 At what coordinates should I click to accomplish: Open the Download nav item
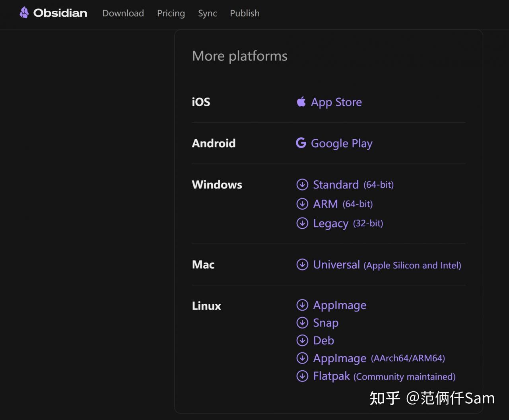123,13
